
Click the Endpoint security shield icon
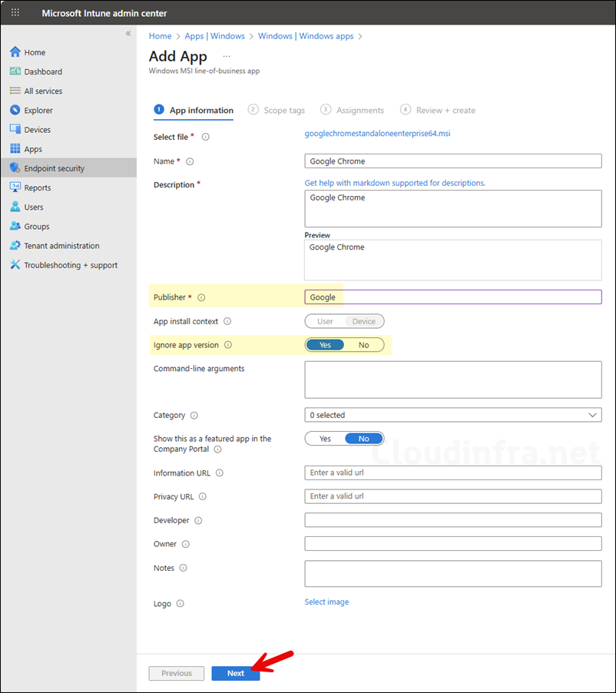tap(15, 167)
